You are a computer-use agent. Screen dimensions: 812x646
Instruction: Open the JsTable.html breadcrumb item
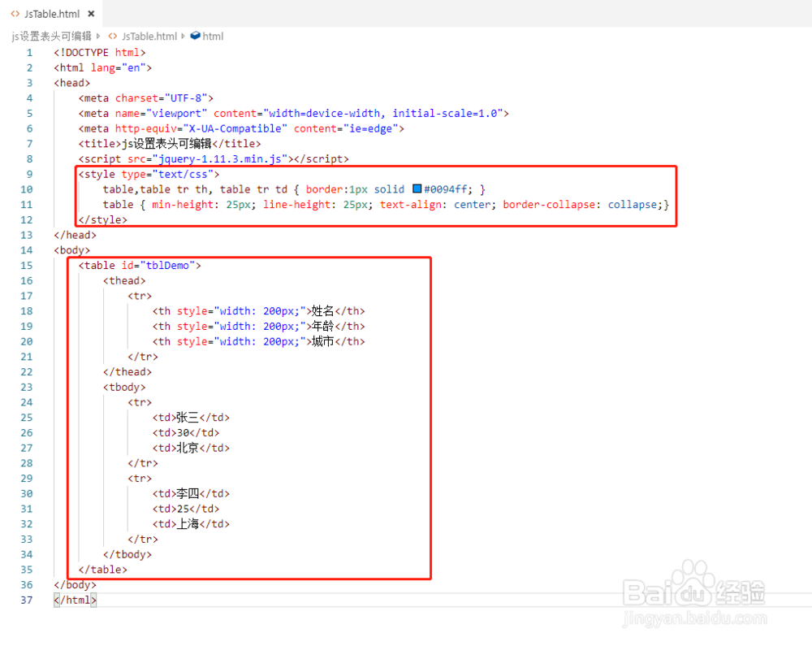pyautogui.click(x=149, y=37)
